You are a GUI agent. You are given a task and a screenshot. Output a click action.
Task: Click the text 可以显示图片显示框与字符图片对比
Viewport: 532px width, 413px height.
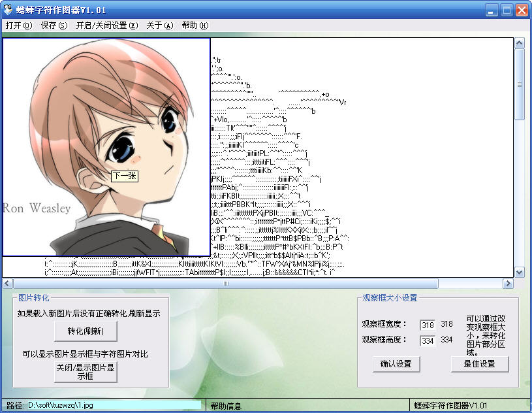click(x=85, y=354)
